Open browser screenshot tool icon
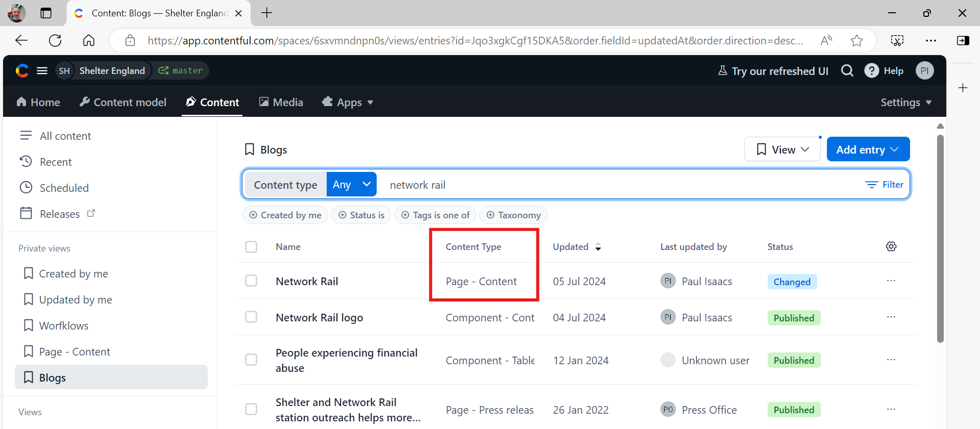 [x=897, y=40]
